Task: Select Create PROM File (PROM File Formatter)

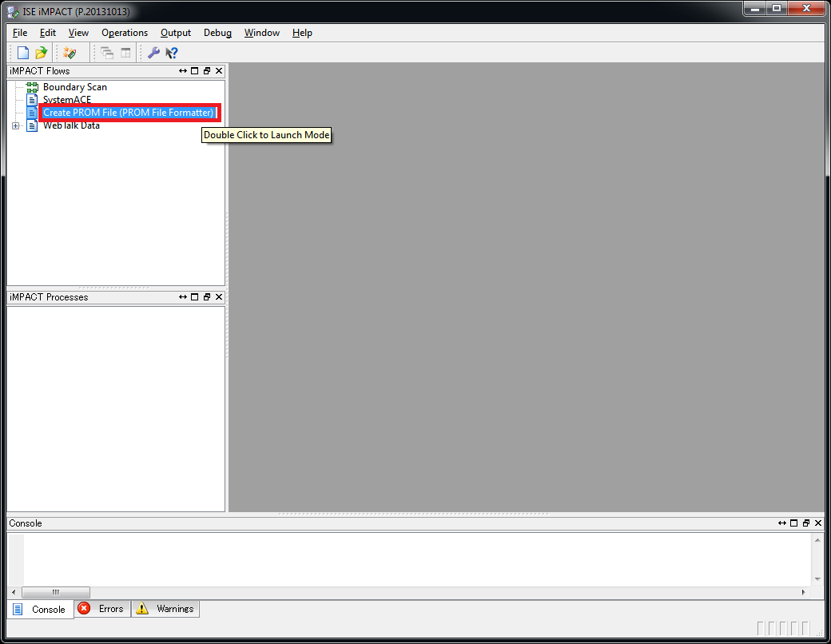Action: coord(129,113)
